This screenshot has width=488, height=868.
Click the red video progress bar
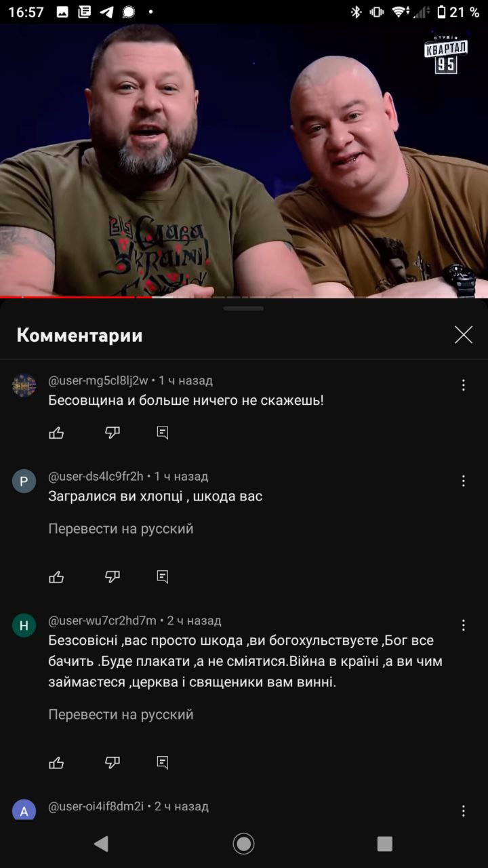tap(76, 297)
